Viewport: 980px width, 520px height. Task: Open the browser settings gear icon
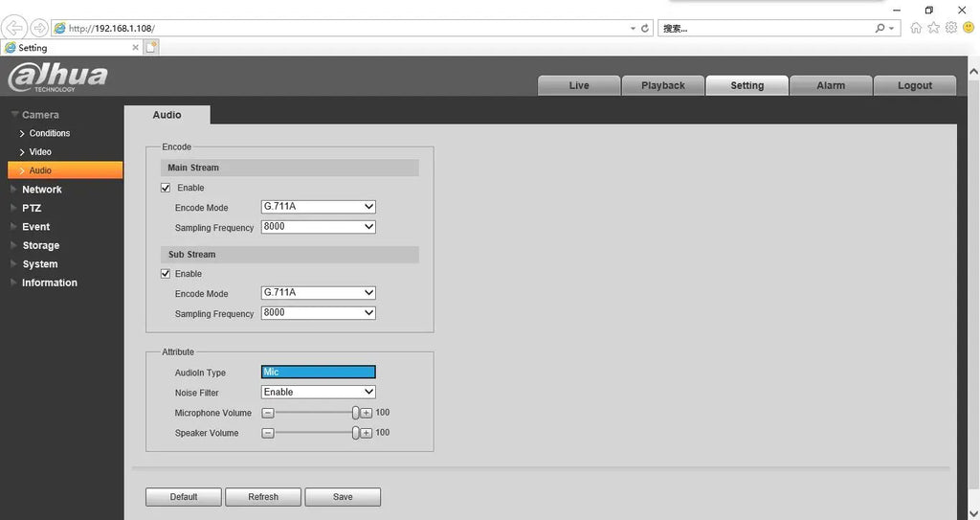tap(951, 28)
